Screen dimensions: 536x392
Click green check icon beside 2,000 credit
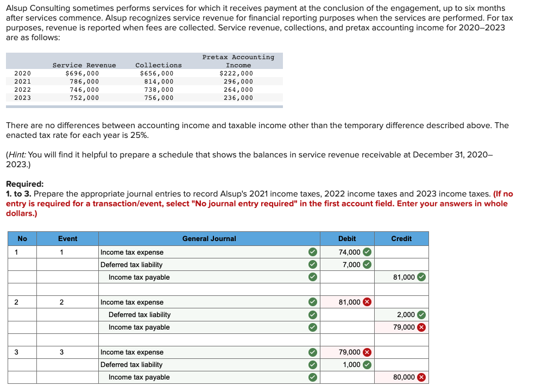click(x=421, y=315)
